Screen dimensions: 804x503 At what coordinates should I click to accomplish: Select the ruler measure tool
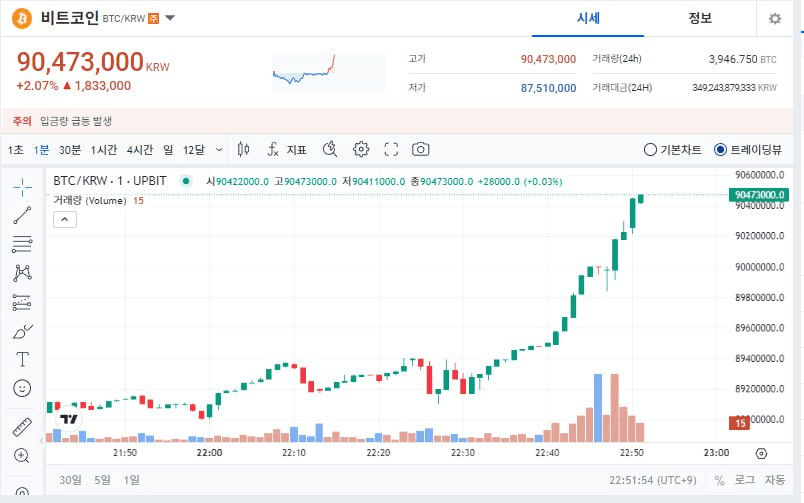point(22,427)
